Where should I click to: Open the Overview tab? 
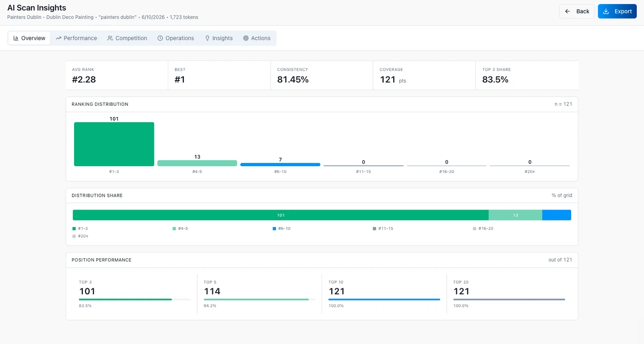(x=29, y=38)
